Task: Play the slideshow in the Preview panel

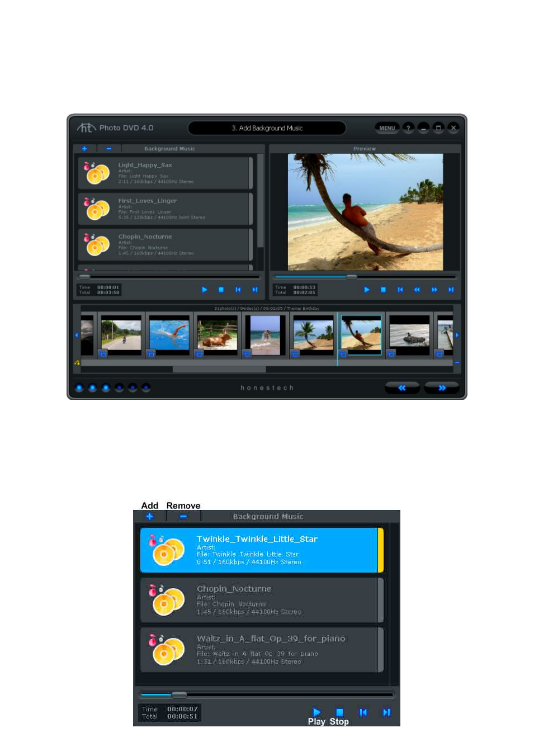Action: click(367, 290)
